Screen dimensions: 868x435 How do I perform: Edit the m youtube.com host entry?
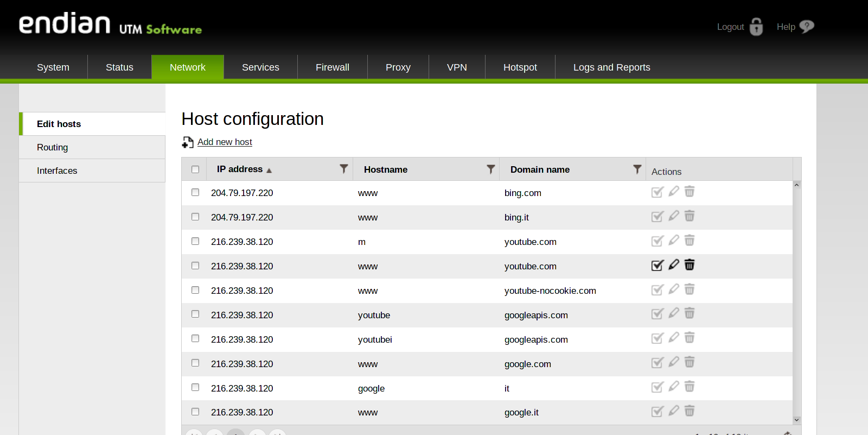(674, 240)
